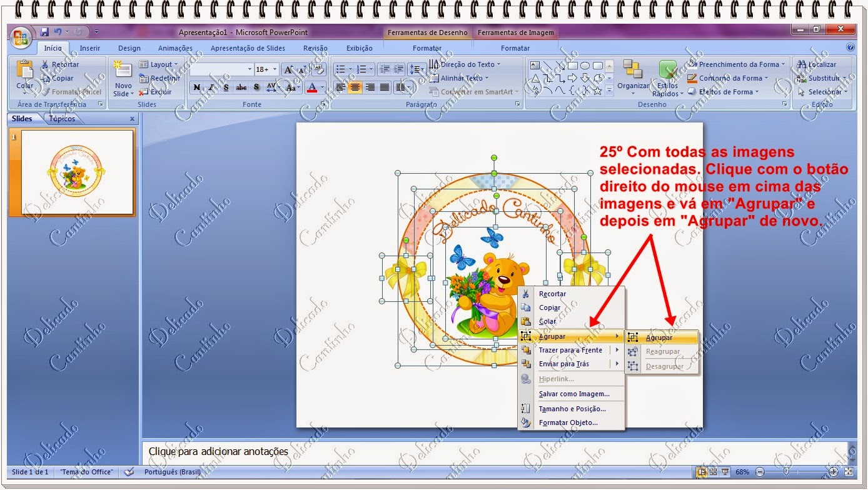Open Contorno da Forma dropdown
Image resolution: width=868 pixels, height=490 pixels.
click(x=729, y=78)
